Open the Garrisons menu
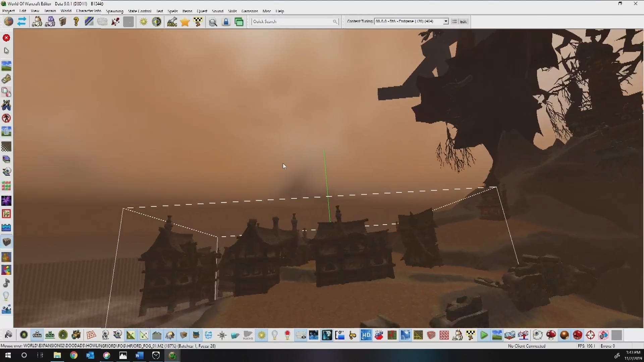Viewport: 644px width, 362px height. coord(250,11)
